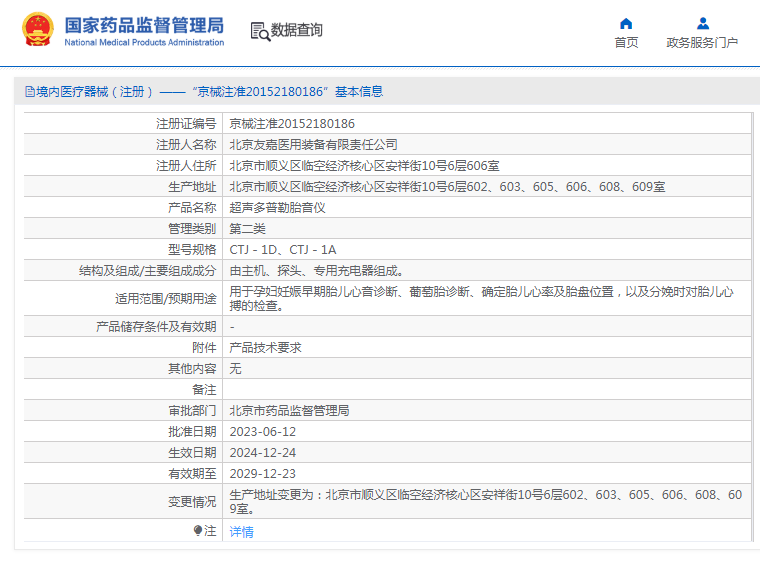Click the 结构及组成/主要组成成分 label
This screenshot has width=760, height=562.
pos(147,271)
